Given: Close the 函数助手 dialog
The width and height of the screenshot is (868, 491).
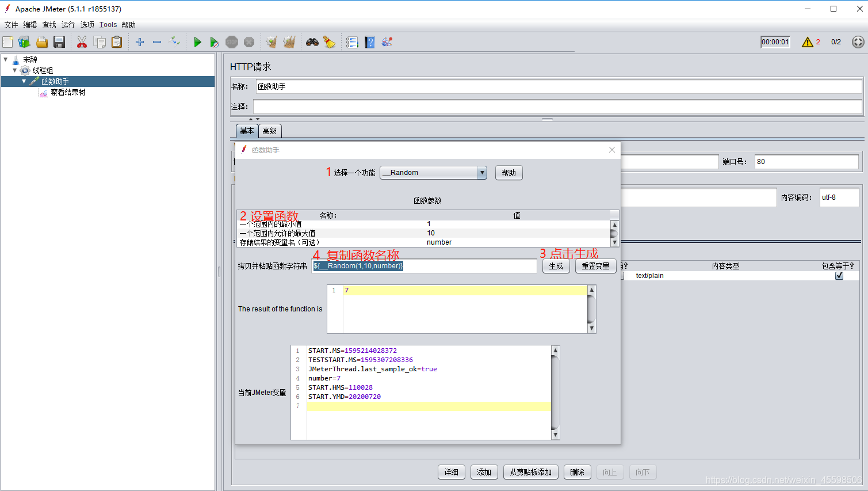Looking at the screenshot, I should [612, 150].
